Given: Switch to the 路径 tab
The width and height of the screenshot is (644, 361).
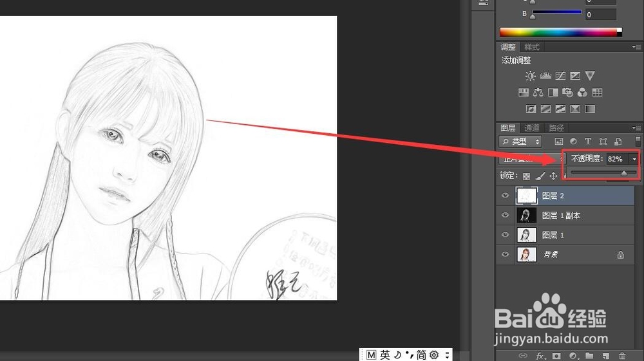Looking at the screenshot, I should [x=556, y=128].
